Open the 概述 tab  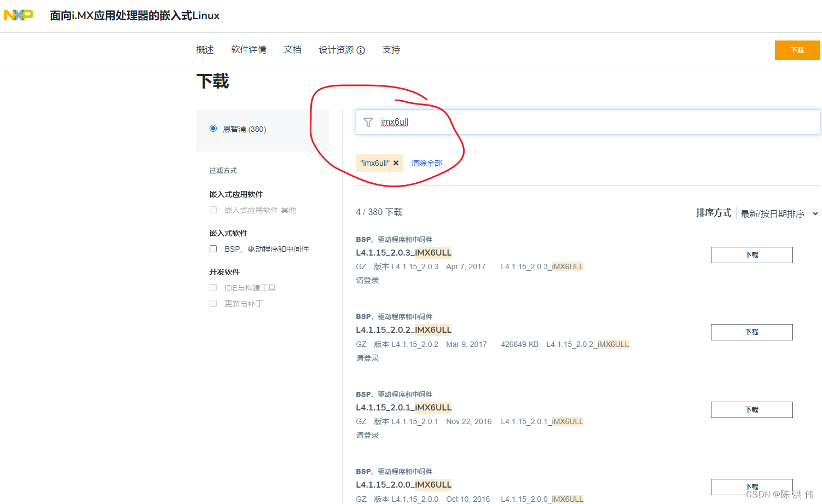point(205,50)
